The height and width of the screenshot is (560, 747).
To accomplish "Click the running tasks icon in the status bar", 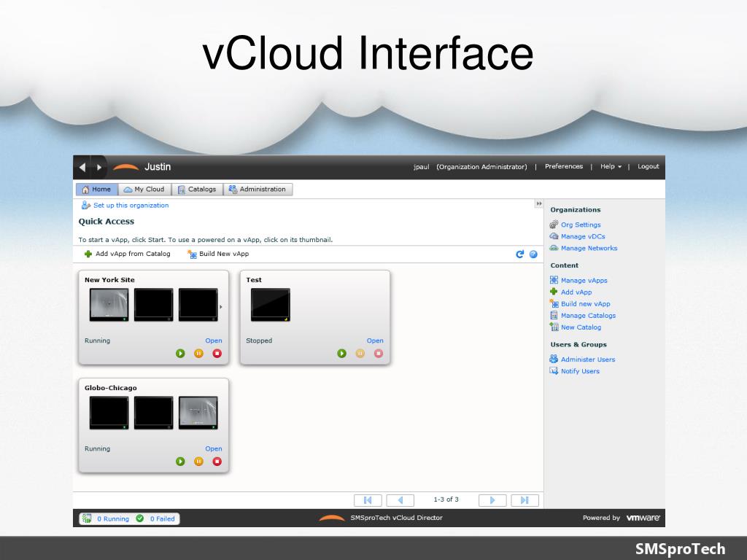I will pyautogui.click(x=87, y=518).
